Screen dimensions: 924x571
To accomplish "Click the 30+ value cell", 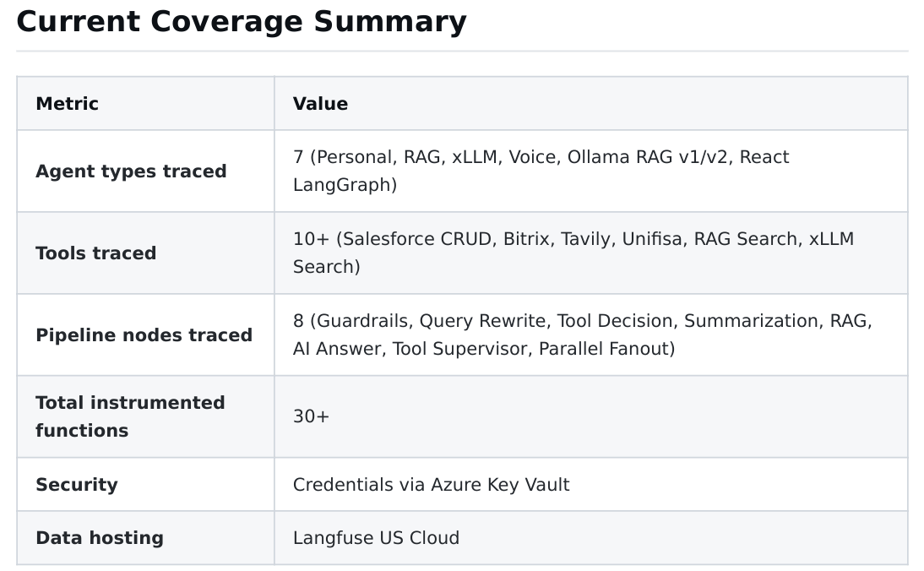I will click(x=311, y=416).
